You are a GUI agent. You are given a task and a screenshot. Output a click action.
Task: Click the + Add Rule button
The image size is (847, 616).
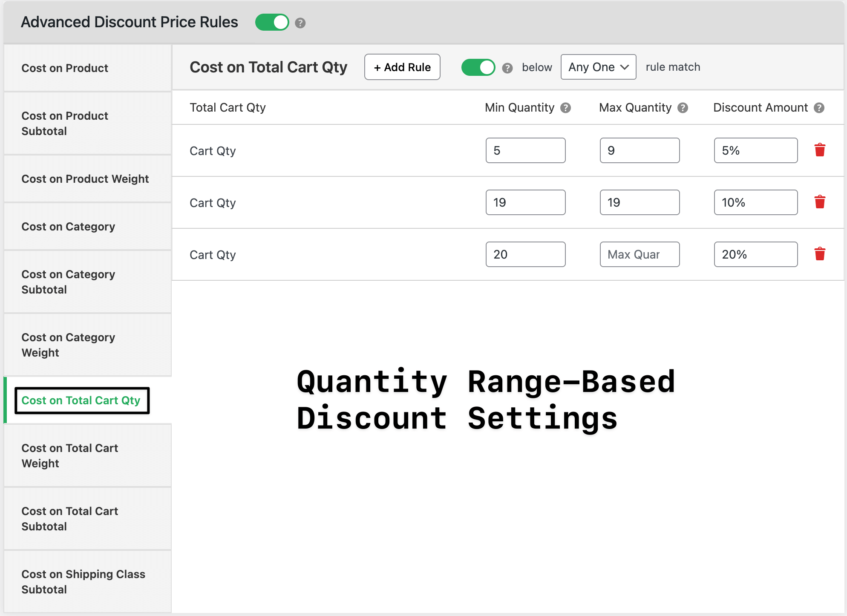point(402,67)
